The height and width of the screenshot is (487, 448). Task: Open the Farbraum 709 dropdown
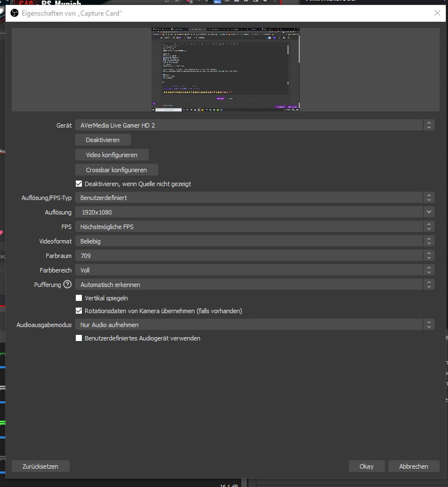tap(255, 256)
